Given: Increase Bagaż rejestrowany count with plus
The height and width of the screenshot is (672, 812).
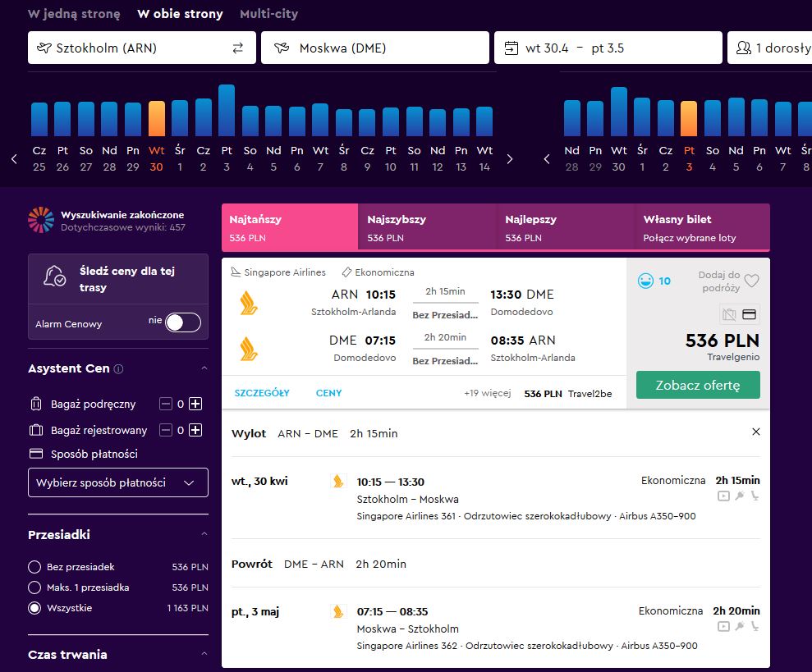Looking at the screenshot, I should tap(195, 430).
